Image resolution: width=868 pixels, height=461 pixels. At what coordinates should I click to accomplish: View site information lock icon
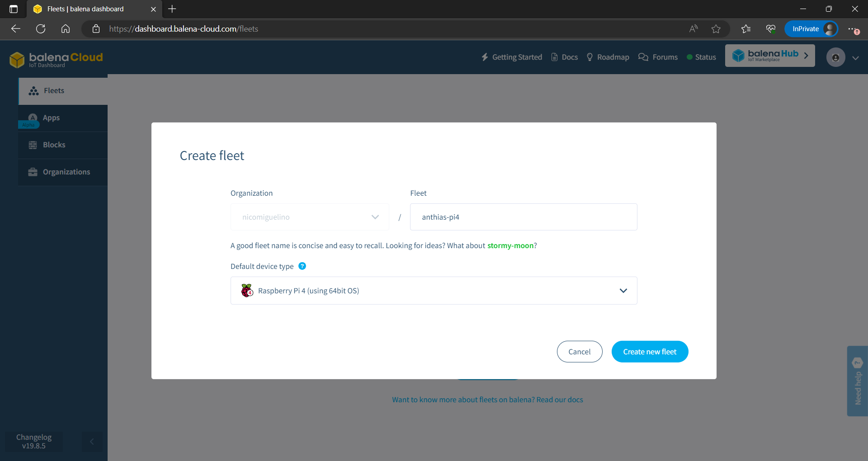[x=96, y=29]
